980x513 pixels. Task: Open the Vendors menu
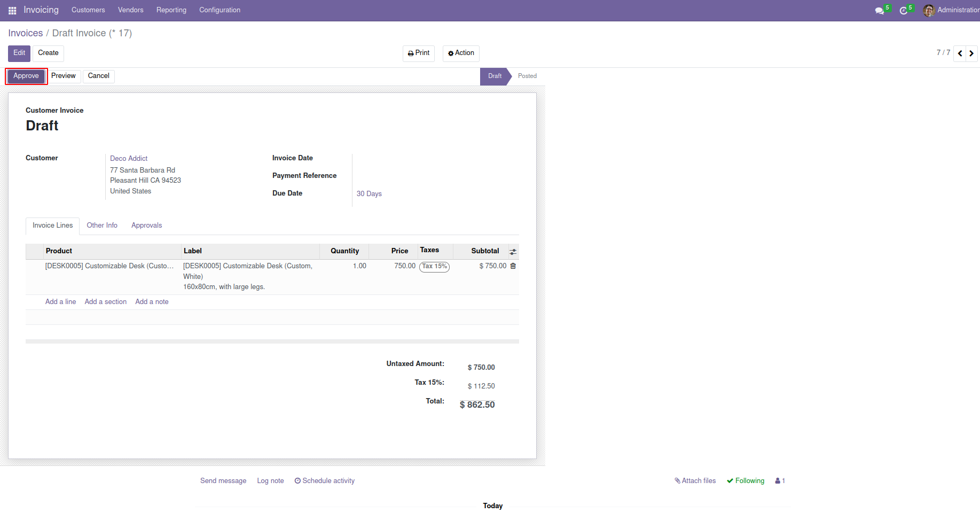[130, 10]
